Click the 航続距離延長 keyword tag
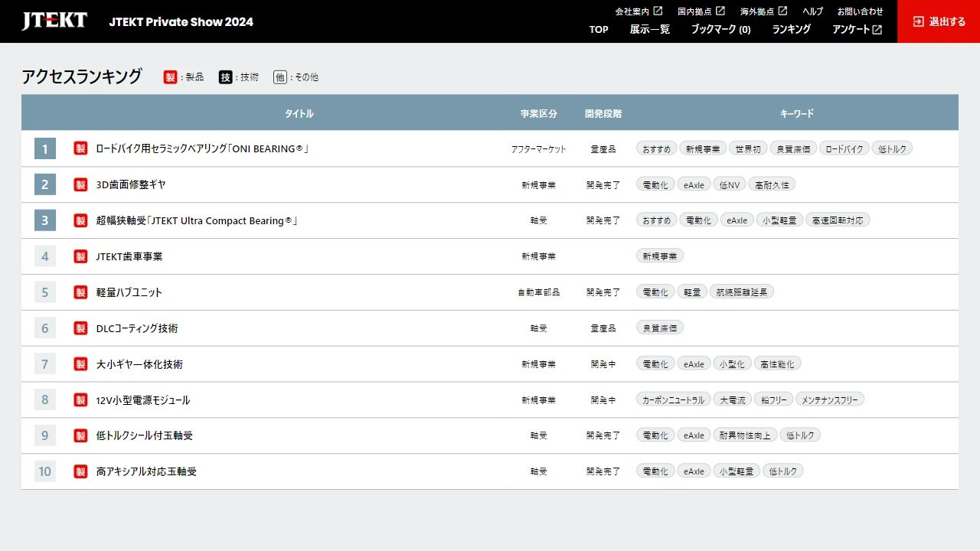The image size is (980, 551). (x=742, y=292)
